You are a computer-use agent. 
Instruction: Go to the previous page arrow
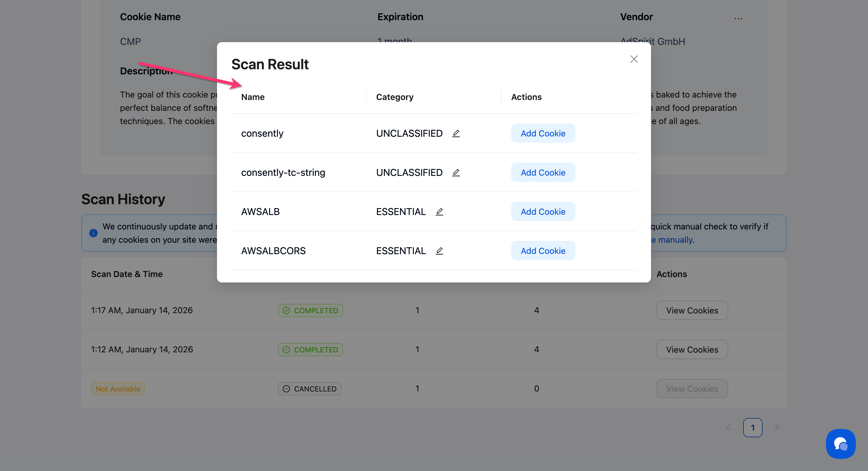[729, 428]
